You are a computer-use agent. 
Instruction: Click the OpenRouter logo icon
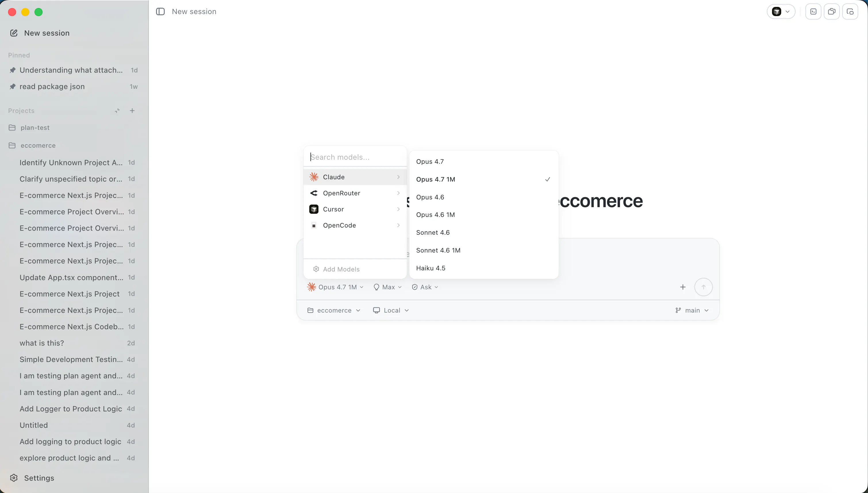pyautogui.click(x=314, y=193)
